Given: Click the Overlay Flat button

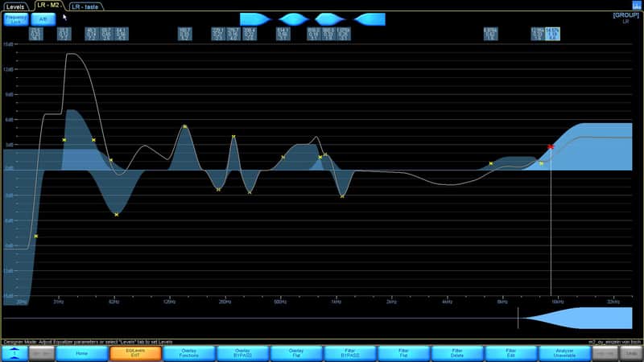Looking at the screenshot, I should pyautogui.click(x=296, y=353).
